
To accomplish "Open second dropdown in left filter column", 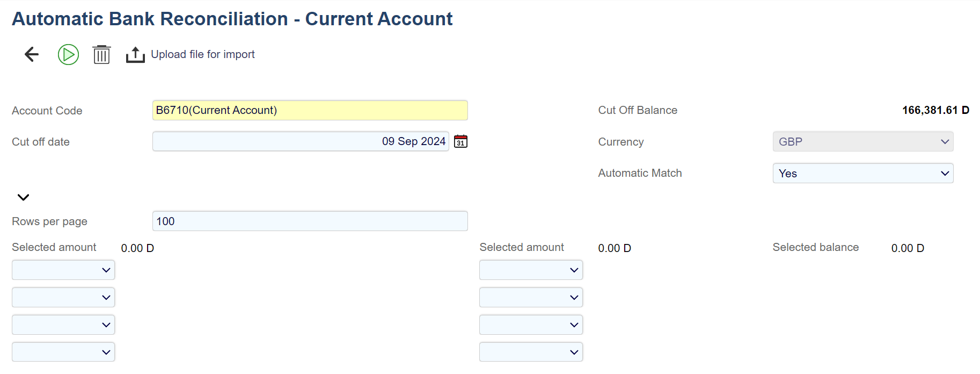I will (63, 298).
